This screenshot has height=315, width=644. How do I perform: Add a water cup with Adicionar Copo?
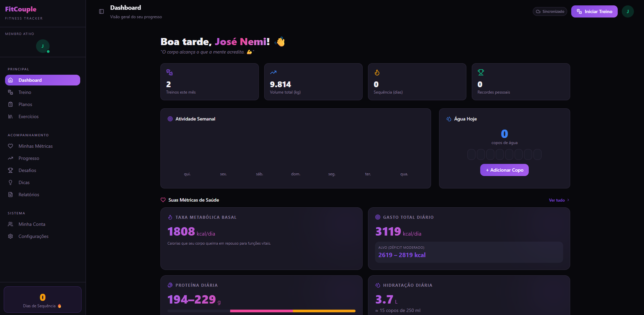504,170
